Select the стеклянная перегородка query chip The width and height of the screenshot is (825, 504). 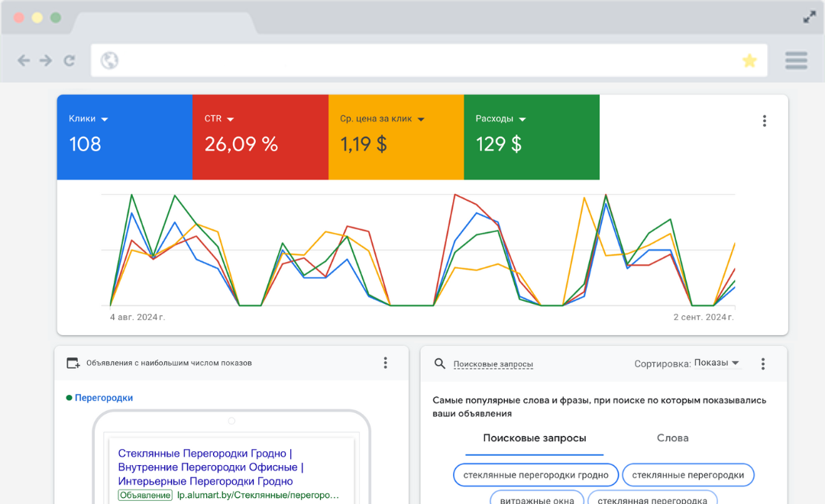[x=652, y=498]
